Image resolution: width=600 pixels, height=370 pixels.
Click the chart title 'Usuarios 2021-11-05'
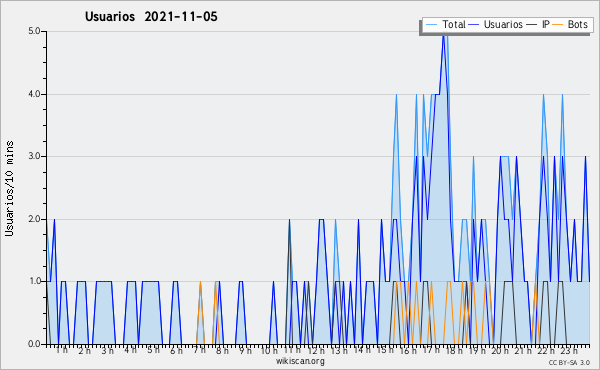tap(151, 17)
